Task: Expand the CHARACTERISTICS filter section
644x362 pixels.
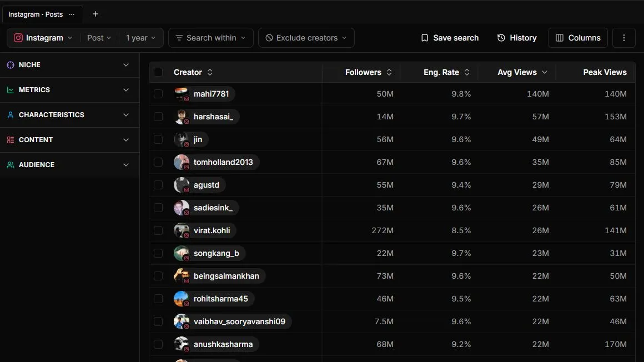Action: tap(69, 115)
